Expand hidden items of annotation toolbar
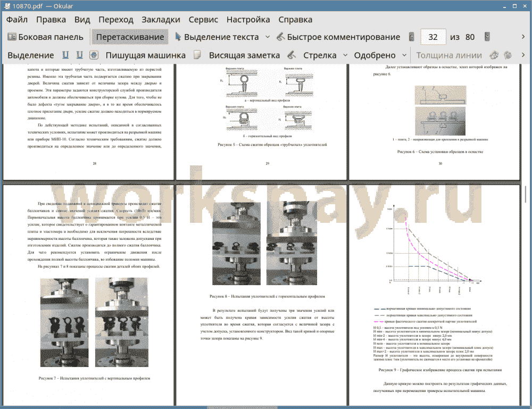532x409 pixels. [x=523, y=55]
